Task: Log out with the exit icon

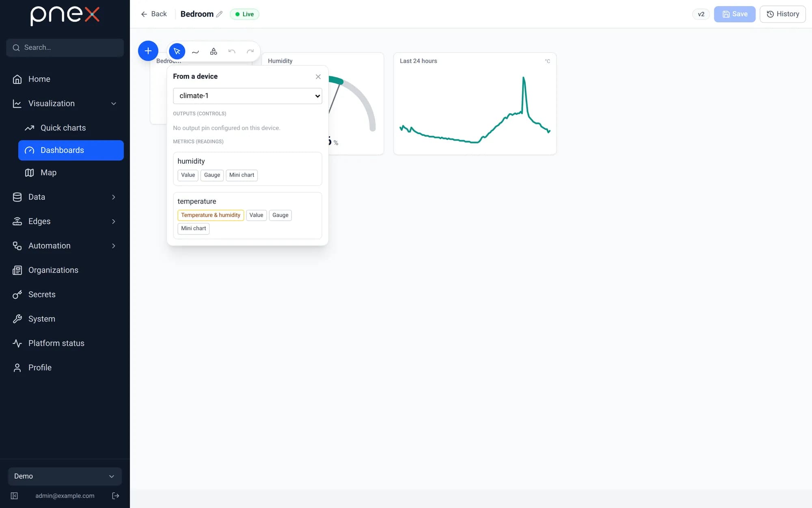Action: click(x=116, y=496)
